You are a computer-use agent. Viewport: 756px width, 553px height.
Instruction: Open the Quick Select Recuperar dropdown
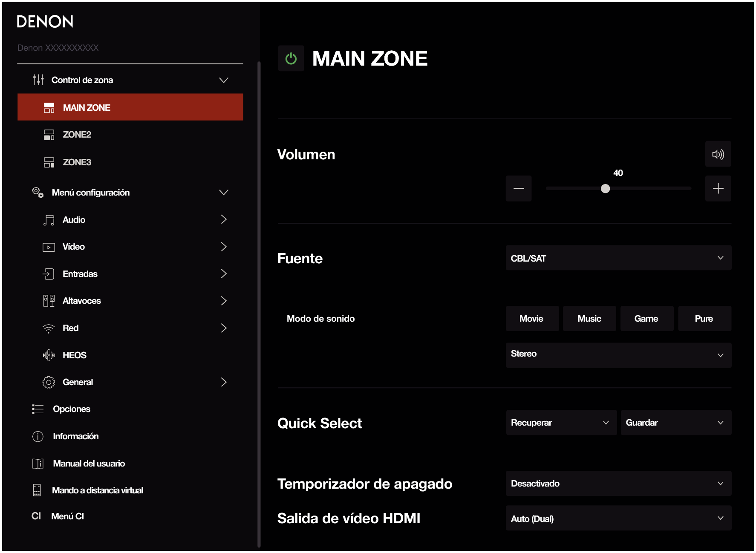click(561, 423)
